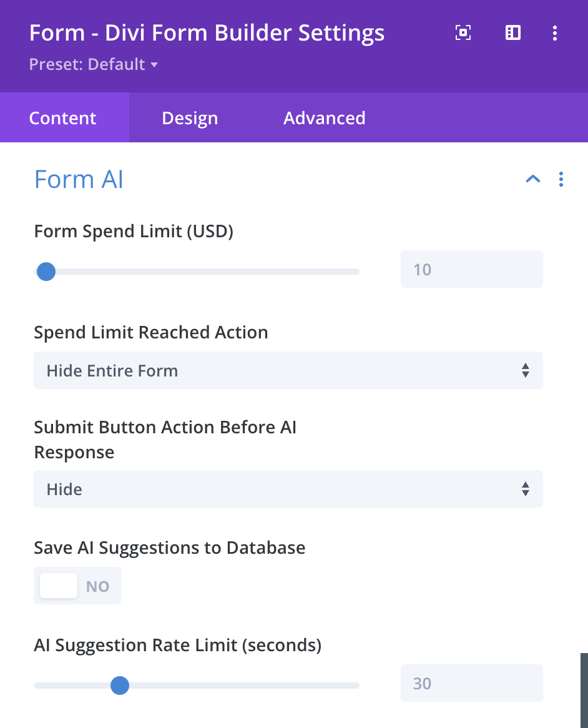Open the Form AI section options menu
The width and height of the screenshot is (588, 728).
[561, 179]
